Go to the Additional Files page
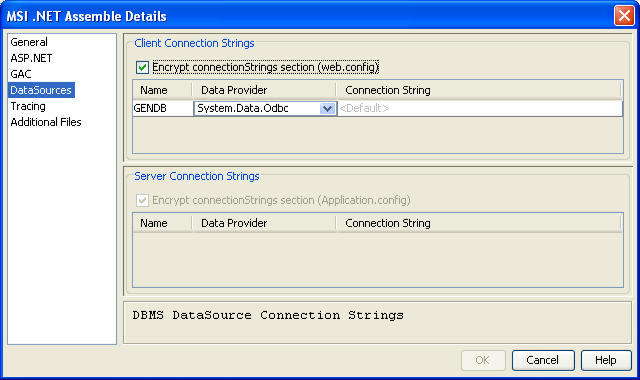 pyautogui.click(x=46, y=122)
